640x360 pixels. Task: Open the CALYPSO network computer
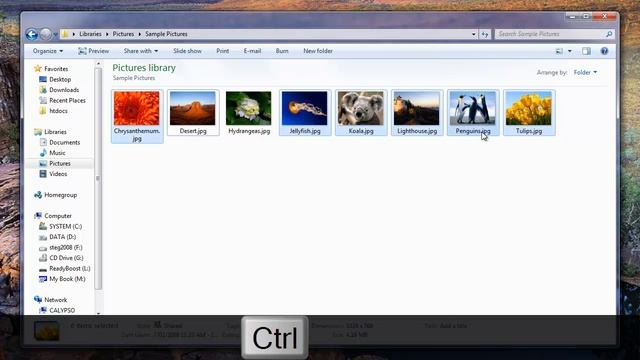[x=62, y=310]
